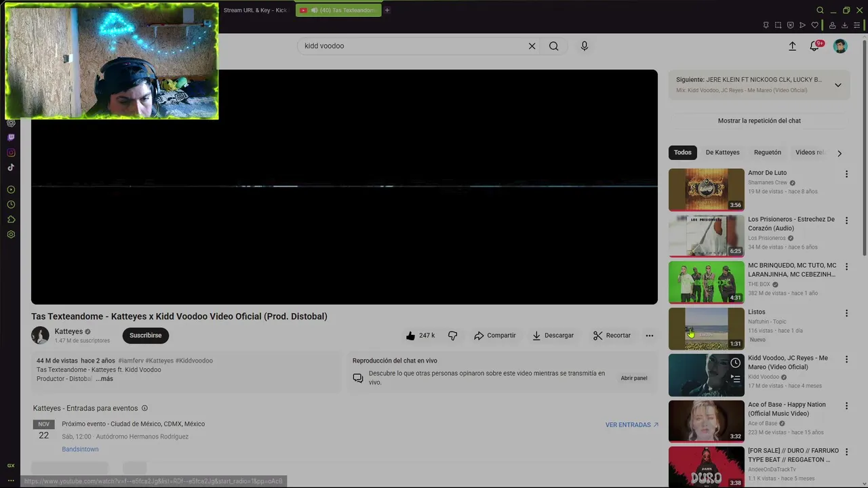This screenshot has height=488, width=868.
Task: Select the Todos filter chip
Action: point(683,152)
